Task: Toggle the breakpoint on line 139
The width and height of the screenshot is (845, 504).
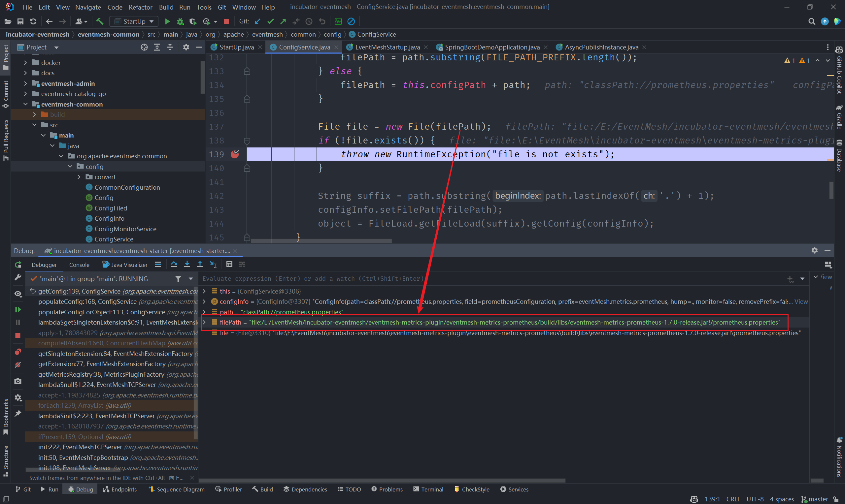Action: pyautogui.click(x=235, y=154)
